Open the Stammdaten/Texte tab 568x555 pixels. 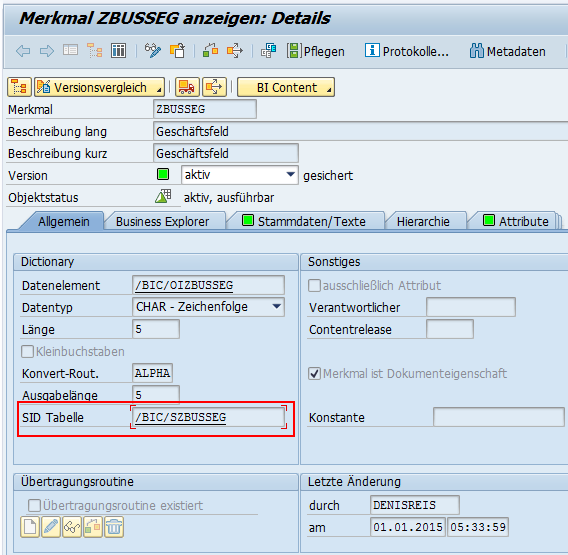(x=304, y=221)
